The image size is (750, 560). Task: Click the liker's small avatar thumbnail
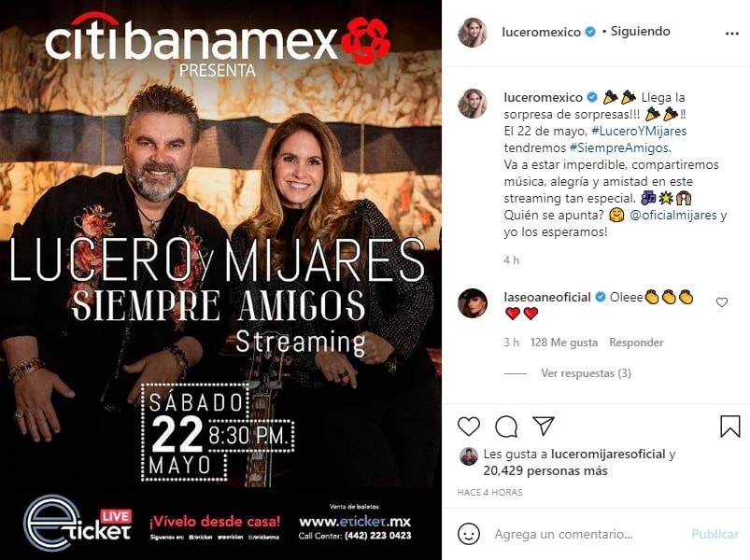[469, 456]
